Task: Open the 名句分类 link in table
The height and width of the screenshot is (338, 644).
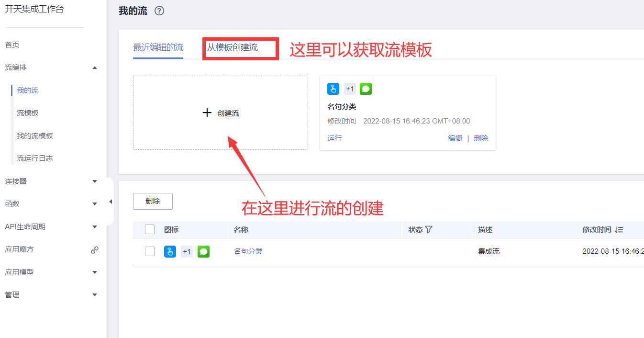Action: (248, 251)
